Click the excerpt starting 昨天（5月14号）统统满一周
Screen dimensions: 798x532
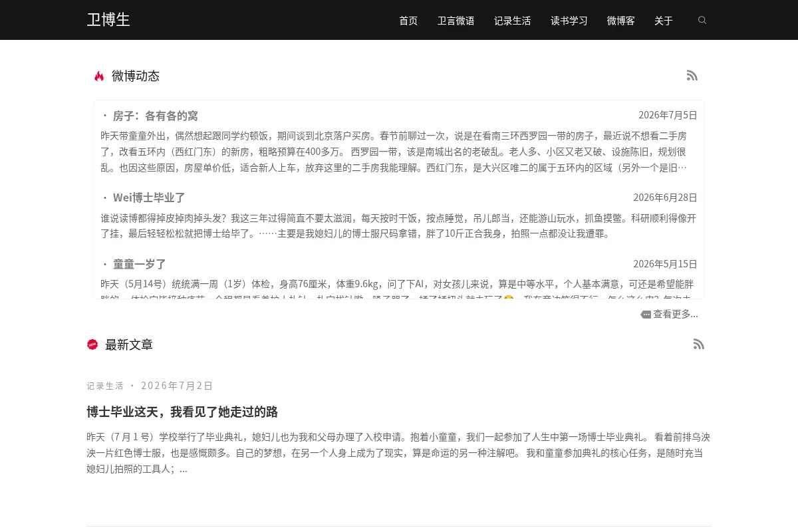398,289
